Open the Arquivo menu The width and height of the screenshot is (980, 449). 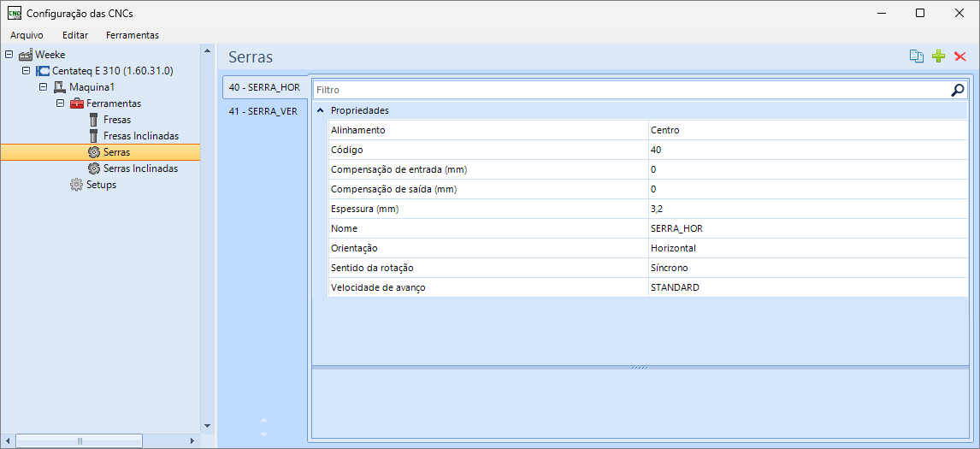click(x=27, y=35)
